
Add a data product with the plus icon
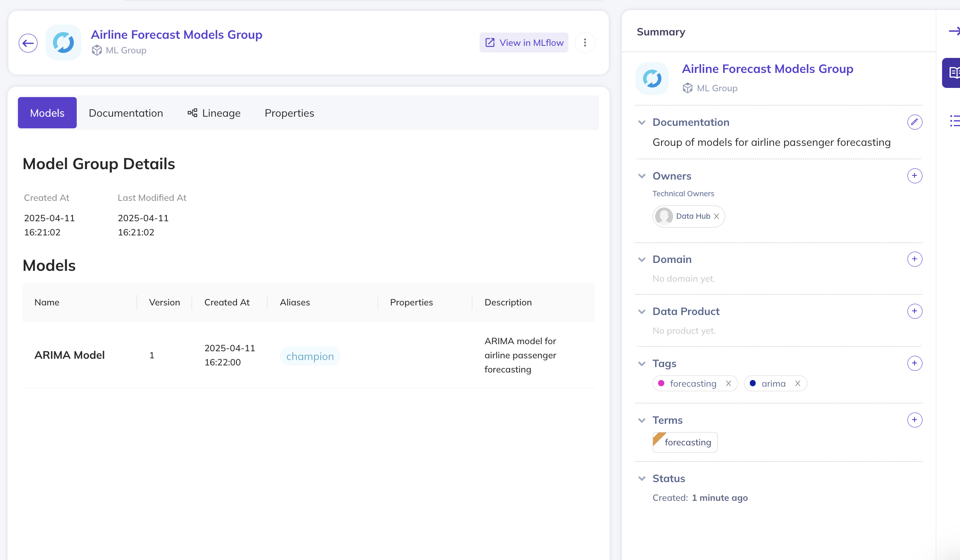[914, 311]
